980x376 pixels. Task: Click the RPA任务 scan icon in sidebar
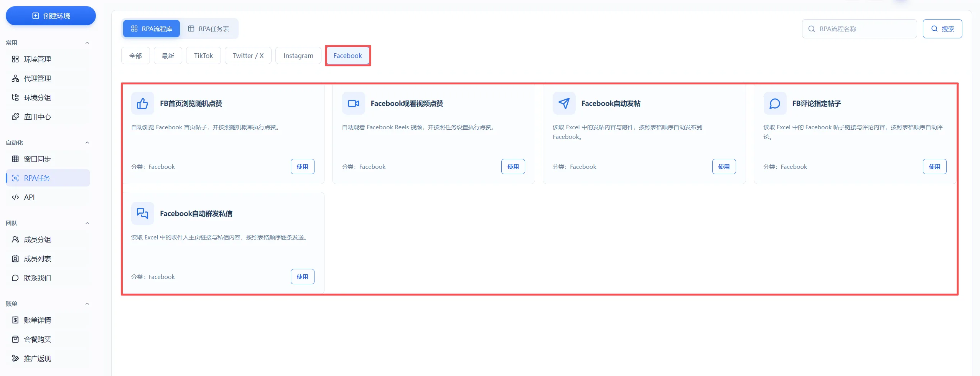point(15,178)
